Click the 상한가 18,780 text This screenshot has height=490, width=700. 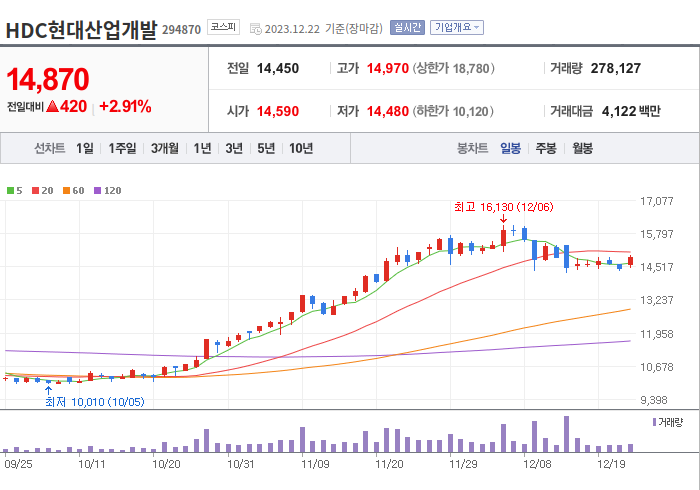453,68
